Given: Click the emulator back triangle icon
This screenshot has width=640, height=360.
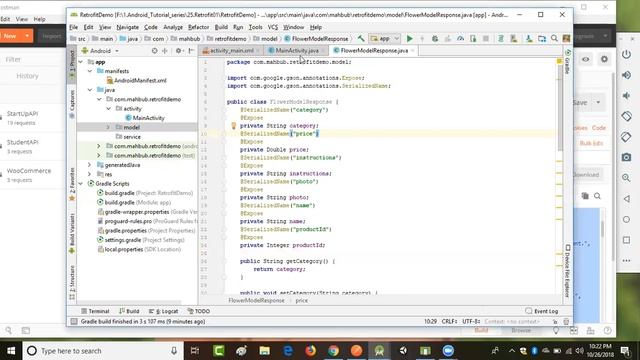Looking at the screenshot, I should click(626, 199).
